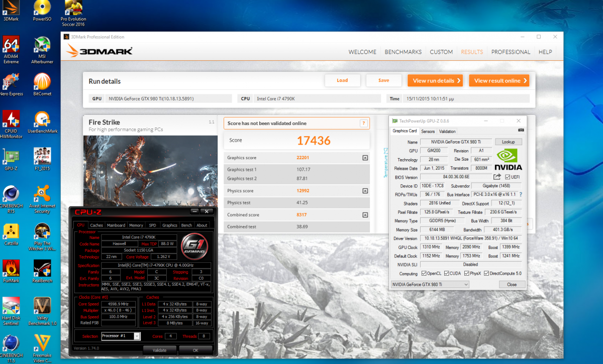603x364 pixels.
Task: Click GPU-Z screenshot camera icon
Action: pyautogui.click(x=521, y=131)
